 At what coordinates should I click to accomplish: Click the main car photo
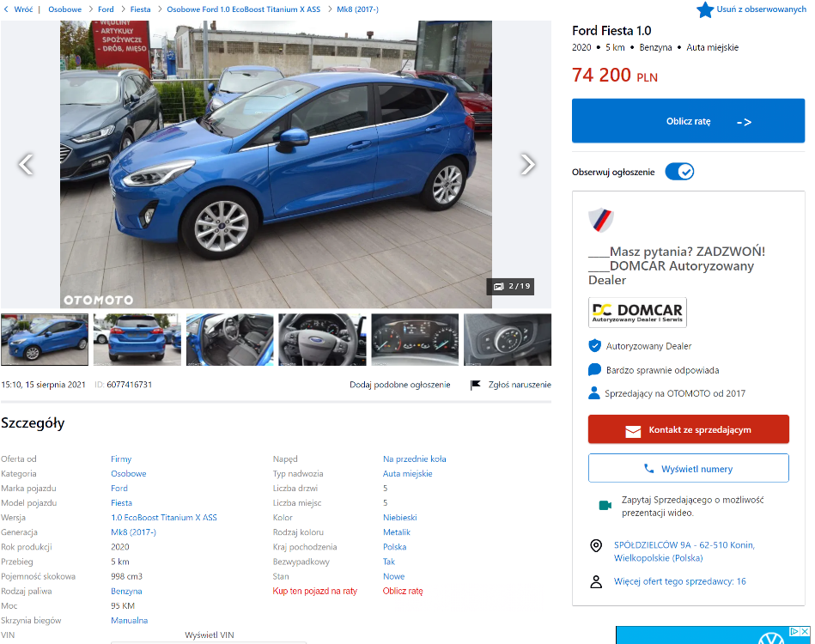coord(276,164)
